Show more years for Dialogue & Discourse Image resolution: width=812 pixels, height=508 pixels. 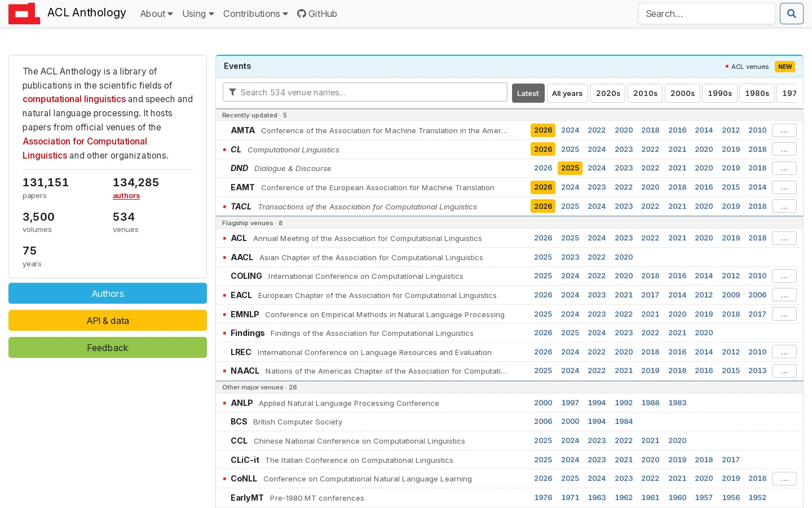tap(784, 168)
